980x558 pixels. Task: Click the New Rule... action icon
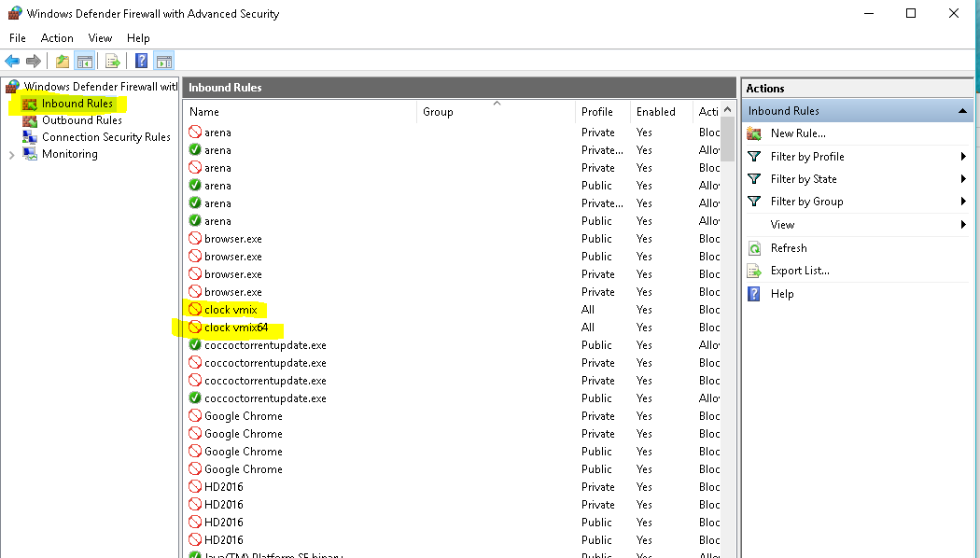tap(755, 133)
